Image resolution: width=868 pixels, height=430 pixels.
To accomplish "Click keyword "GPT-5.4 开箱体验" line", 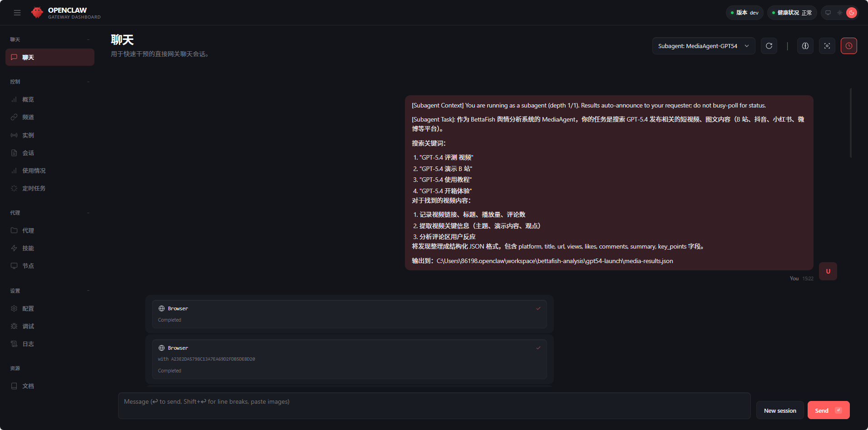I will [x=446, y=191].
